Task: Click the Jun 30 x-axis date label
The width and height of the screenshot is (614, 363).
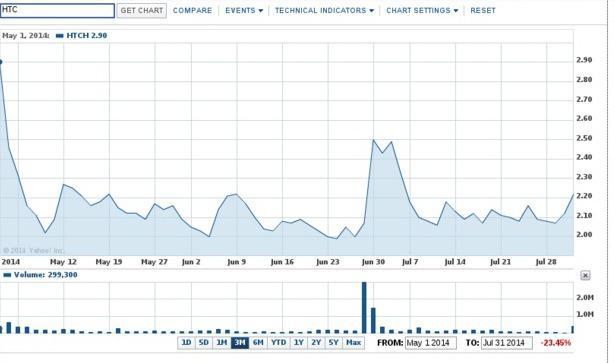Action: 373,262
